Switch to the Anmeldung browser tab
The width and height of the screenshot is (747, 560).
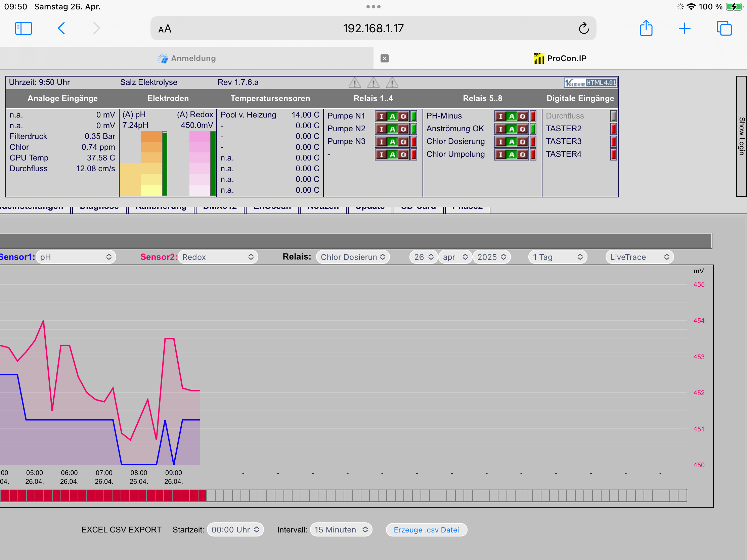(187, 58)
